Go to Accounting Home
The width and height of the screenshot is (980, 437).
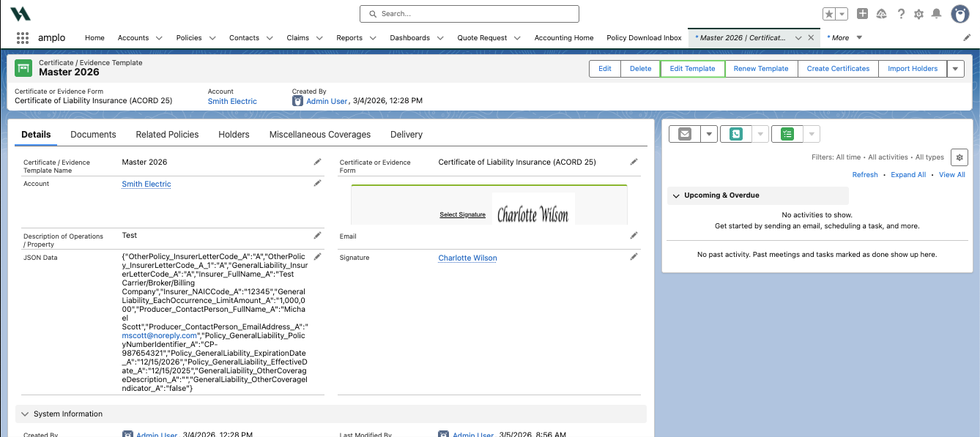(x=564, y=38)
